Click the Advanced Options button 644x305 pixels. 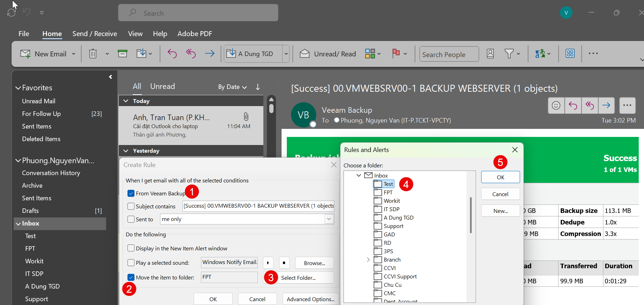tap(310, 299)
